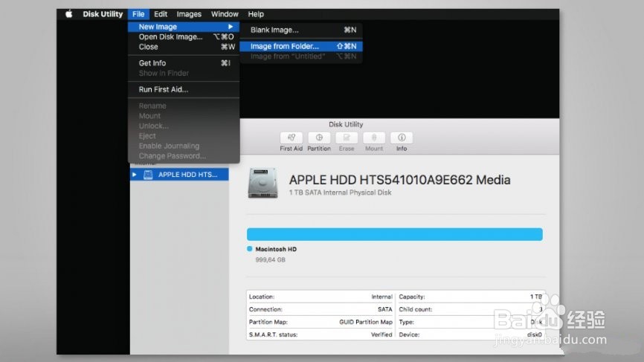The height and width of the screenshot is (362, 644).
Task: Click the Partition toolbar icon
Action: pos(319,138)
